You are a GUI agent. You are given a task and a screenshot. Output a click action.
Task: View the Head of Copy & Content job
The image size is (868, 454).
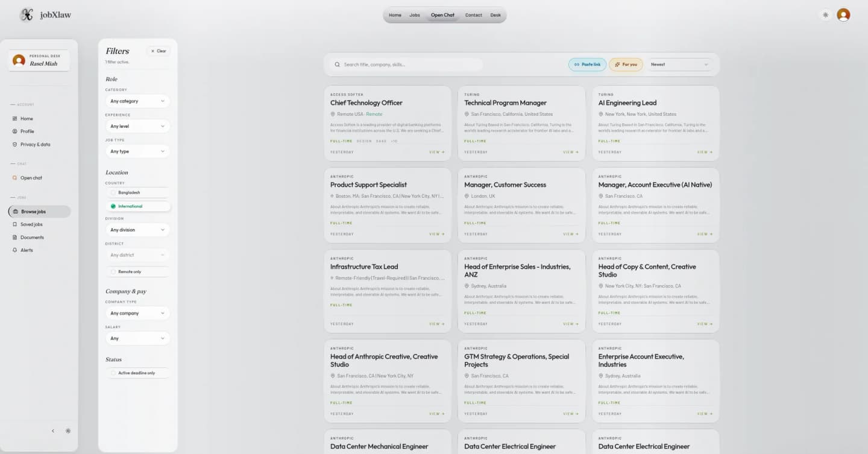[705, 324]
